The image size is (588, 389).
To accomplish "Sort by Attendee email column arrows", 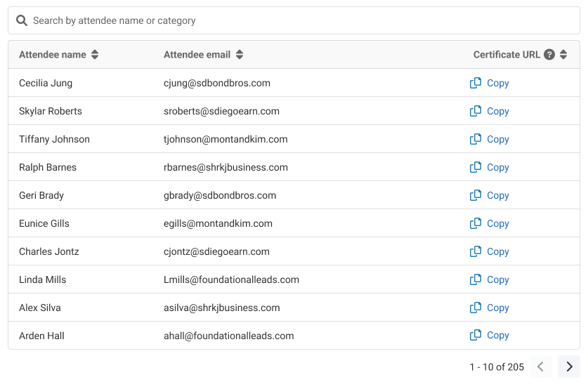I will point(240,55).
